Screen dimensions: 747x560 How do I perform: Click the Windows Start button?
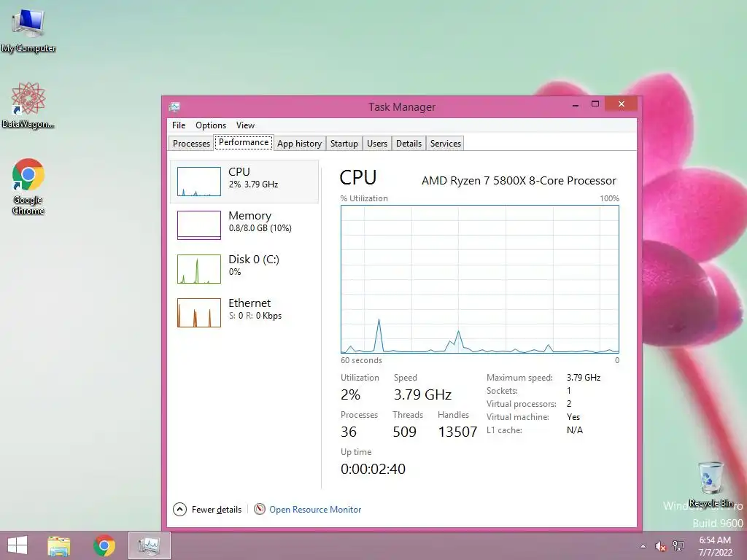tap(18, 545)
